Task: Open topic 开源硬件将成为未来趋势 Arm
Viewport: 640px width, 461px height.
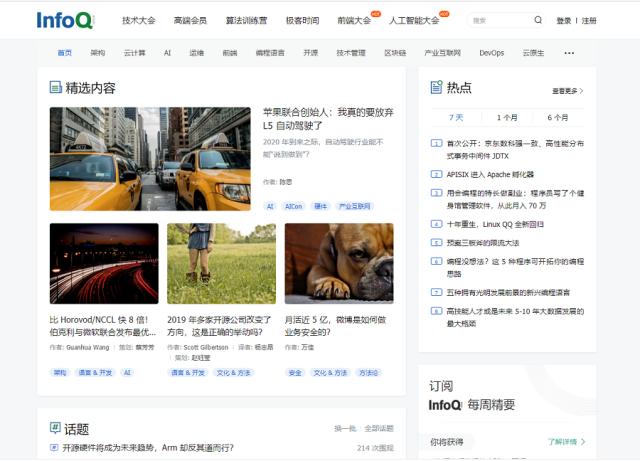Action: [148, 448]
